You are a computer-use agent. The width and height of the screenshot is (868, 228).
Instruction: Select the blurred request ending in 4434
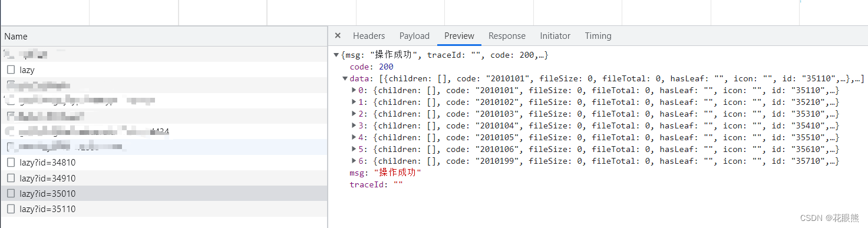click(164, 132)
